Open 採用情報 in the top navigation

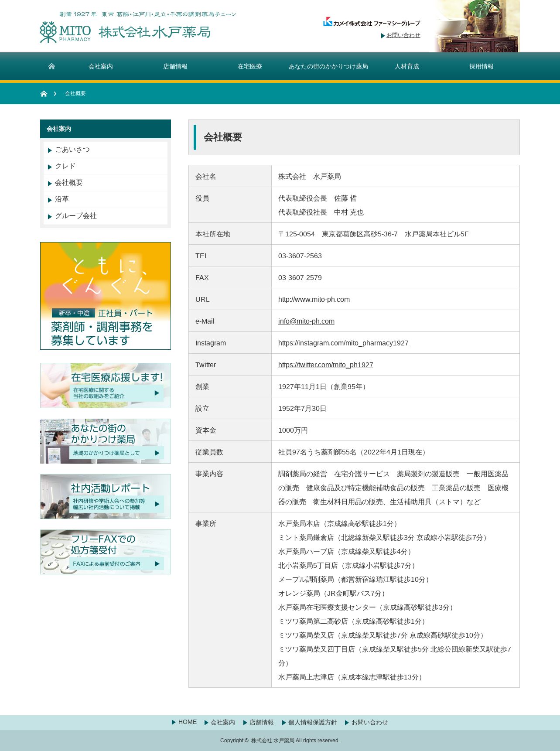click(481, 66)
